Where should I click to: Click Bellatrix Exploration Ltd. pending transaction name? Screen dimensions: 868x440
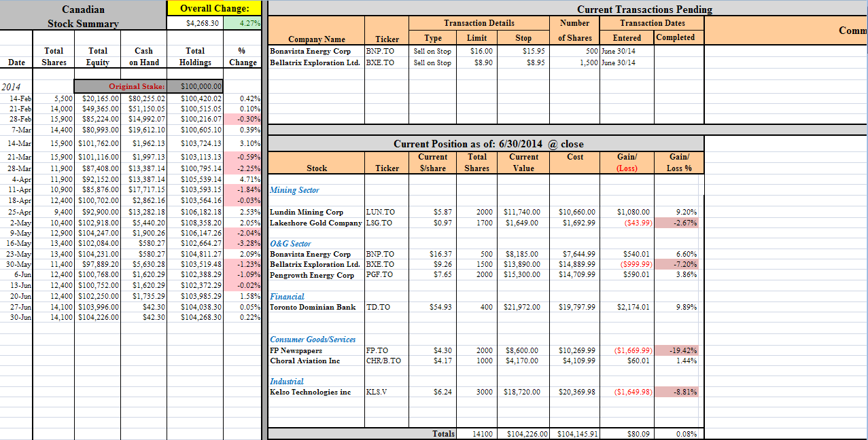click(x=315, y=62)
